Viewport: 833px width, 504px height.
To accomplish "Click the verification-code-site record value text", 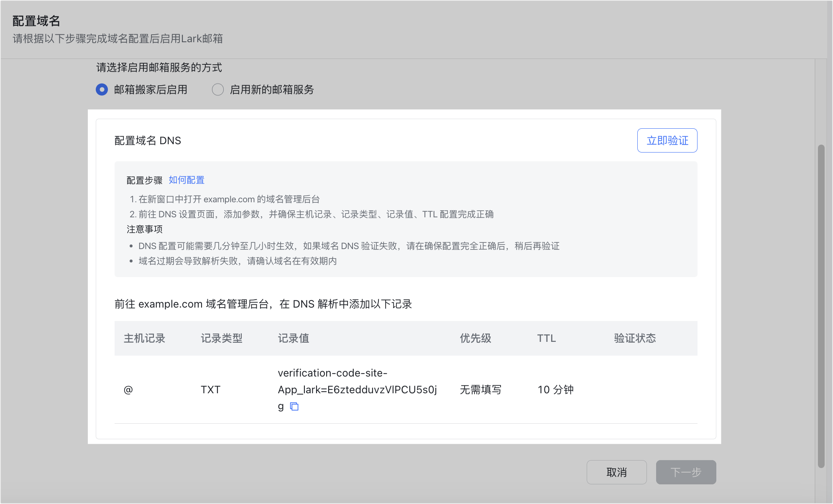I will coord(358,389).
